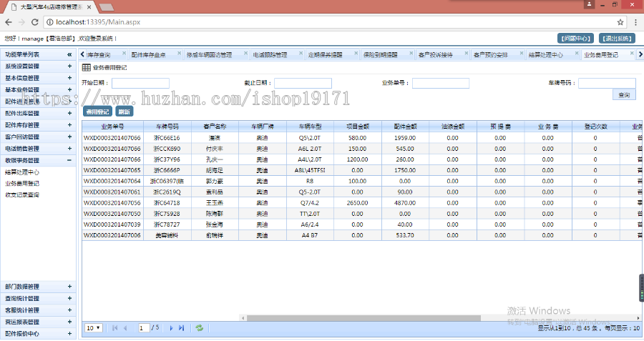Expand the 配件报价中心 menu section
Image resolution: width=644 pixels, height=341 pixels.
pyautogui.click(x=69, y=333)
